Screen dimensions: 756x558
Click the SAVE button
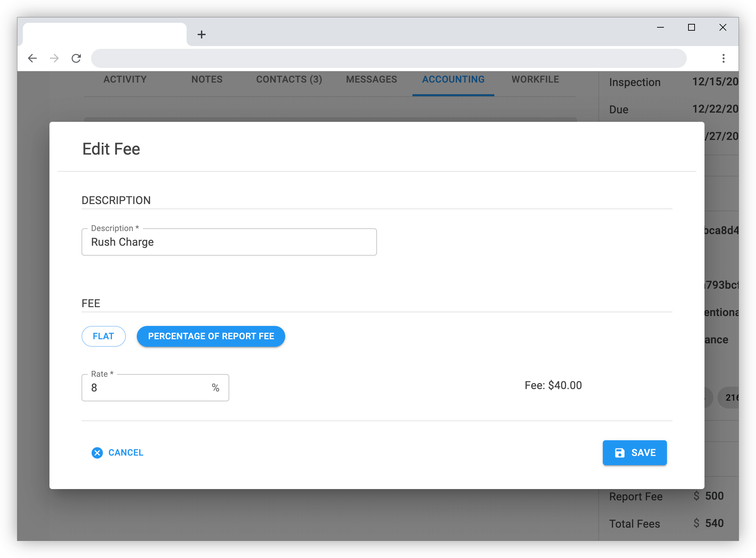(x=635, y=453)
